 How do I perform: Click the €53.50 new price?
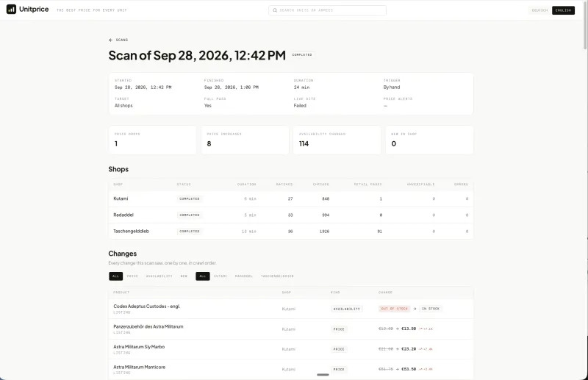point(409,369)
